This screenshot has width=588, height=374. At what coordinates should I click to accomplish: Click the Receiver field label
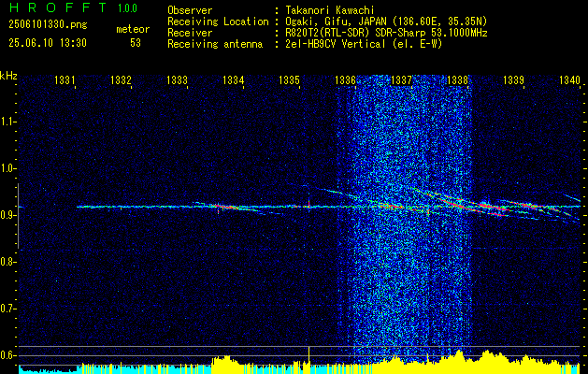click(x=190, y=33)
